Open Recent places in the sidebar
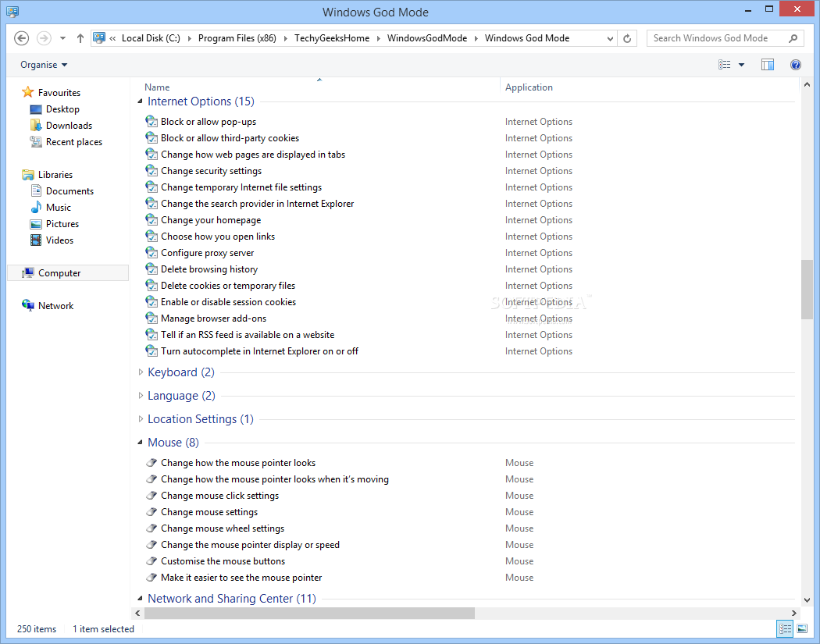820x644 pixels. pyautogui.click(x=74, y=142)
